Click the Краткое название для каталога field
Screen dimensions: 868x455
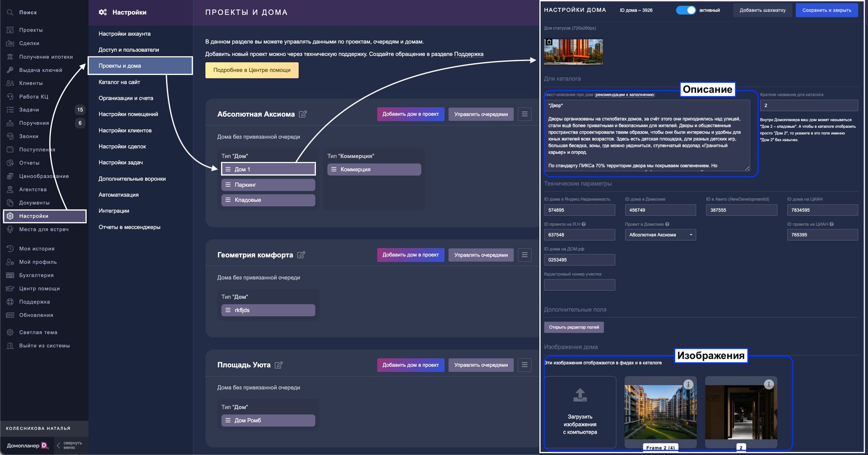pos(809,106)
